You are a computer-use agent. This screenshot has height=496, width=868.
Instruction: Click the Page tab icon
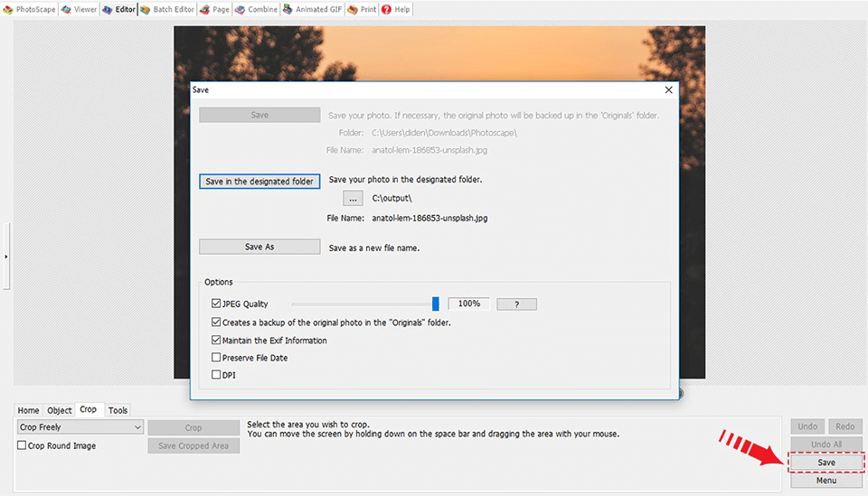[215, 9]
